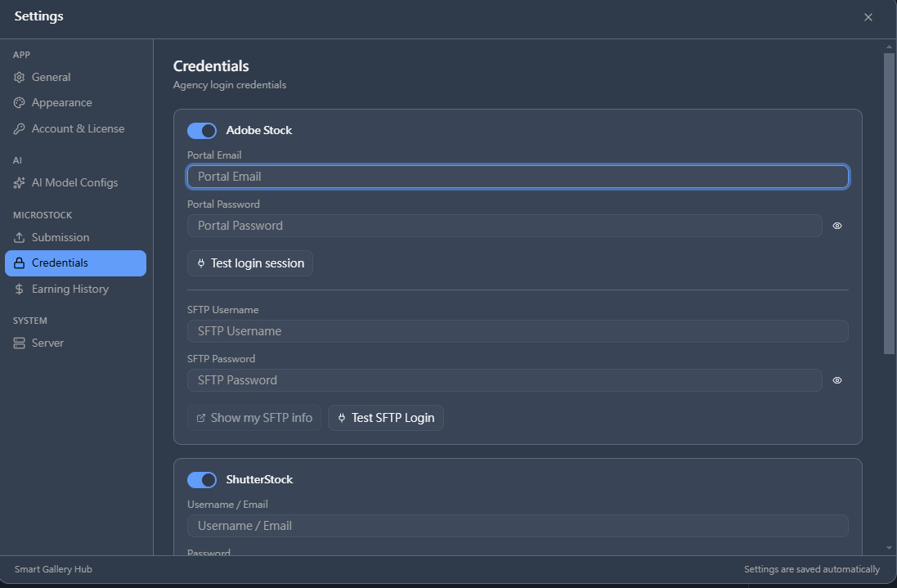Open the General settings page
This screenshot has width=897, height=588.
pyautogui.click(x=75, y=77)
